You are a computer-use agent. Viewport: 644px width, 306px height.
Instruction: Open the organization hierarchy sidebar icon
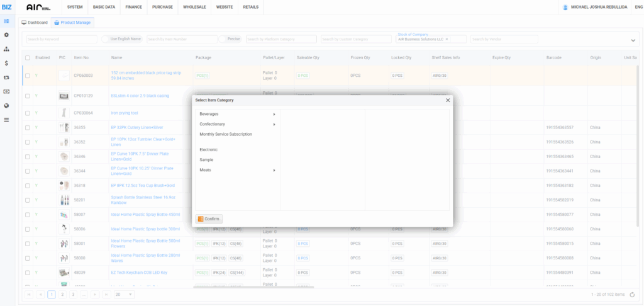point(6,48)
